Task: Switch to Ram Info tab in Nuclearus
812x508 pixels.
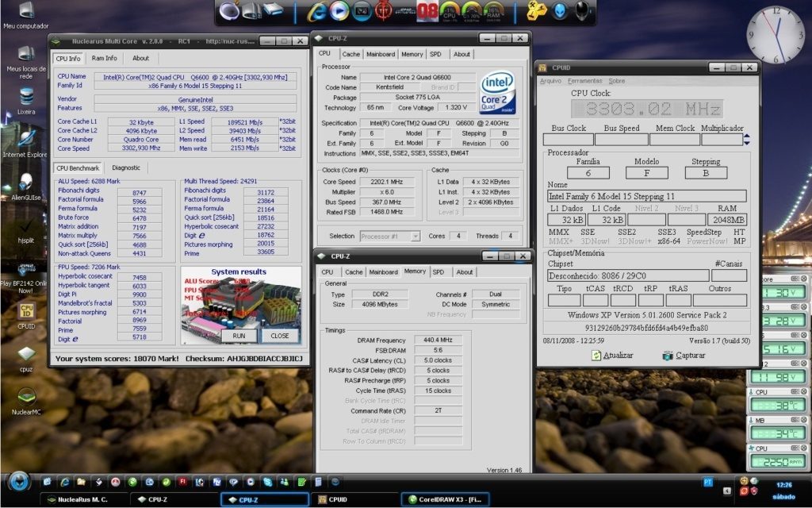Action: (104, 59)
